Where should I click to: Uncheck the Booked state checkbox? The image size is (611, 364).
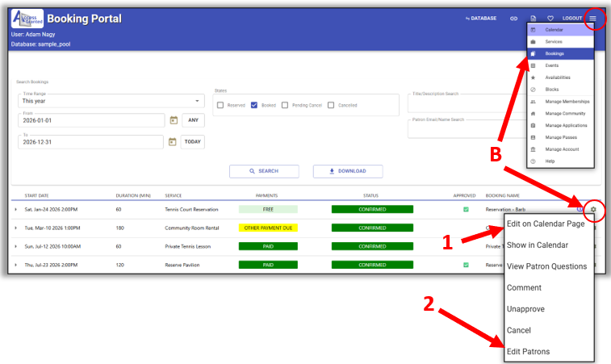tap(254, 105)
